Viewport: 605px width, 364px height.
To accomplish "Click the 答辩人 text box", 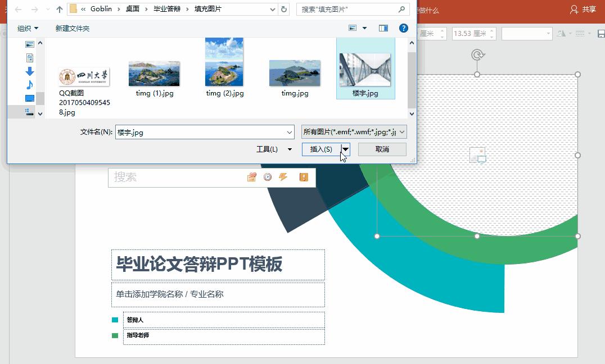I will 224,320.
